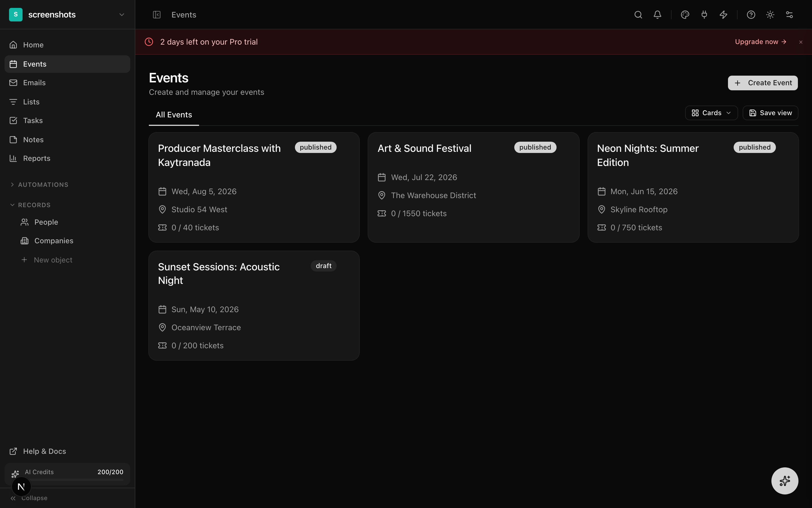Collapse the Records section
The image size is (812, 508).
pyautogui.click(x=30, y=205)
